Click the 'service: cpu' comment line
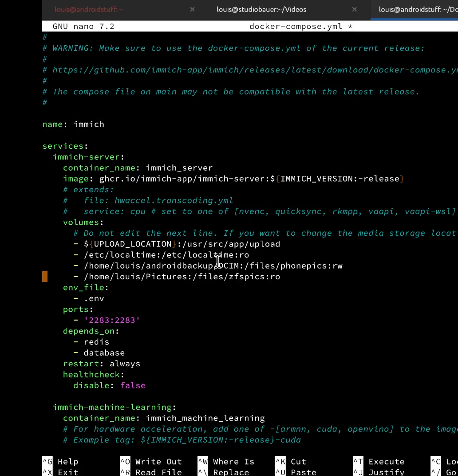The width and height of the screenshot is (458, 476). coord(260,212)
